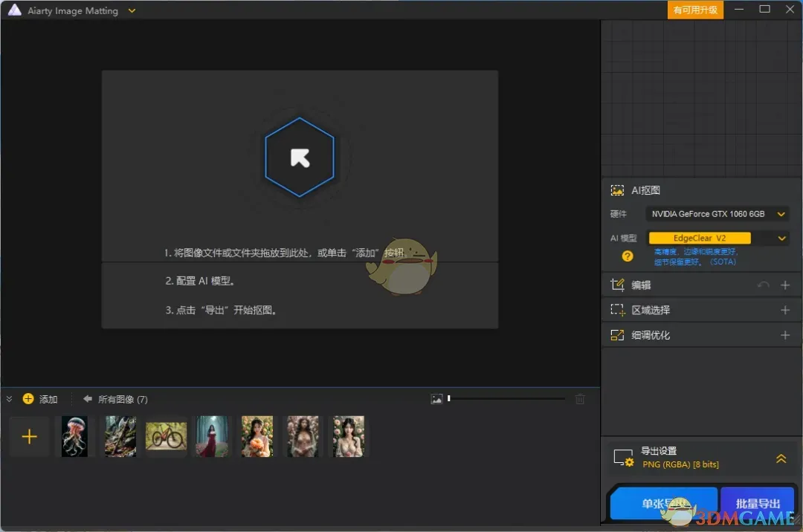The width and height of the screenshot is (803, 532).
Task: Click the Aiarty app logo in title bar
Action: pyautogui.click(x=14, y=10)
